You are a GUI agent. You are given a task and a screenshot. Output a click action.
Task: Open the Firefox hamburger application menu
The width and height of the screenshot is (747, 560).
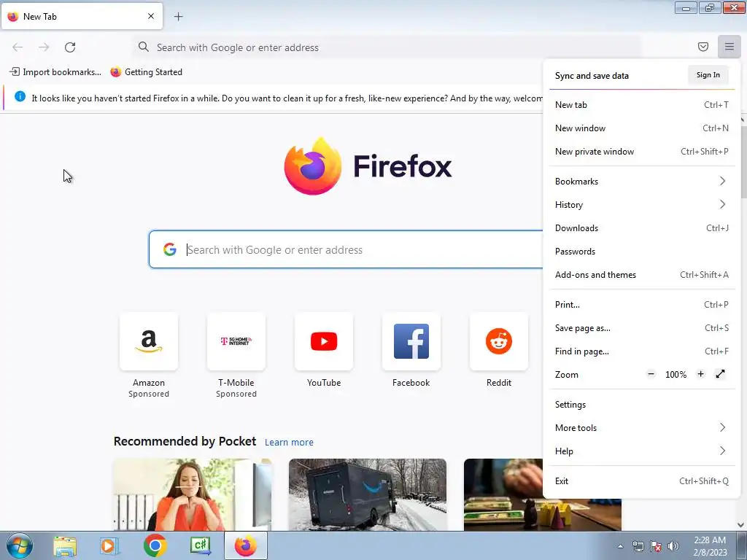(729, 47)
